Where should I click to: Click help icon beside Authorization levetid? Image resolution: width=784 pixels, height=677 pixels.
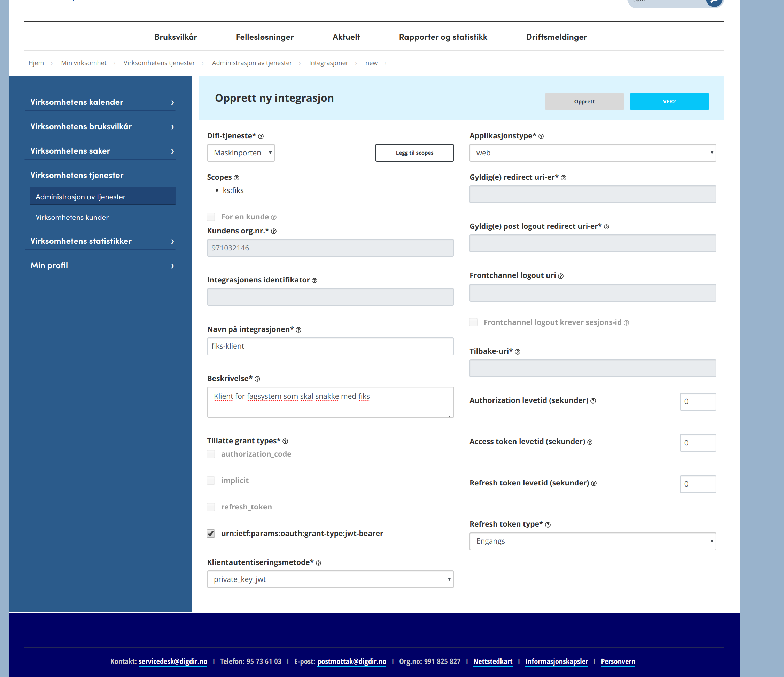click(593, 401)
